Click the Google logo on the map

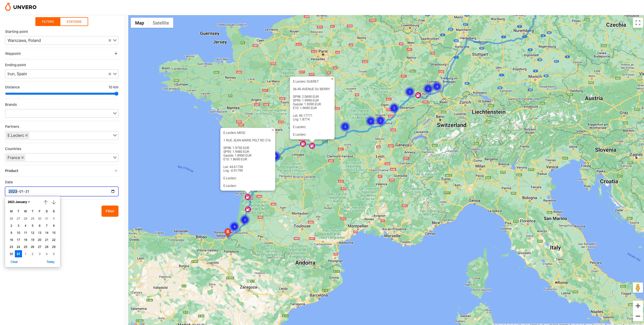138,323
